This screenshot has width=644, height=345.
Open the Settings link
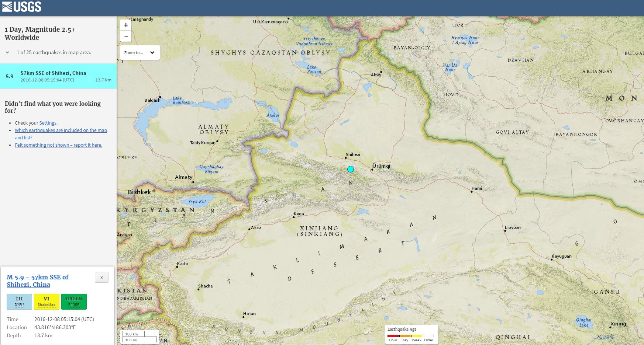tap(48, 123)
